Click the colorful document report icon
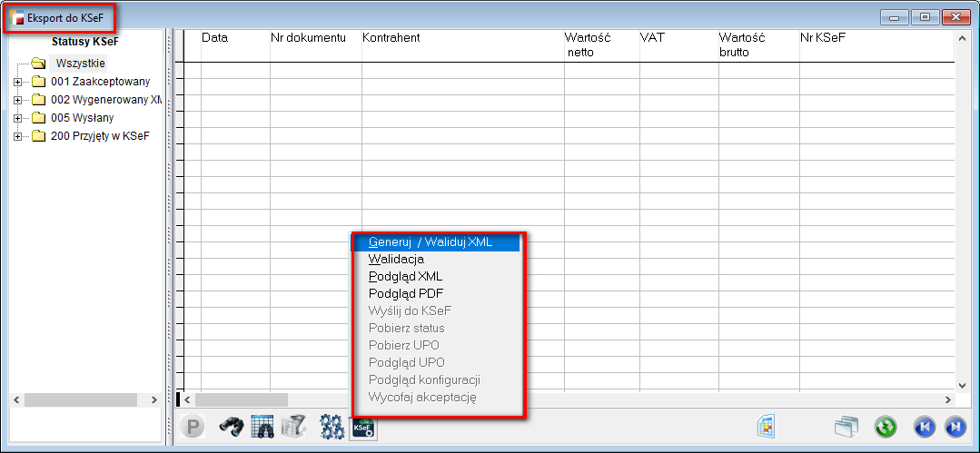The height and width of the screenshot is (453, 980). pyautogui.click(x=766, y=426)
